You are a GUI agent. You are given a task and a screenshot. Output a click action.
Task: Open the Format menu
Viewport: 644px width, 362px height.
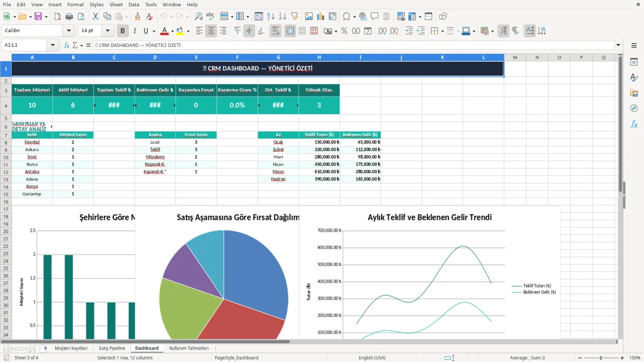[75, 4]
